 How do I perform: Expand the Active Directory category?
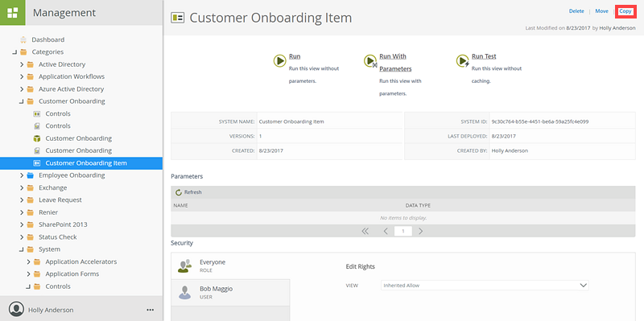(22, 64)
